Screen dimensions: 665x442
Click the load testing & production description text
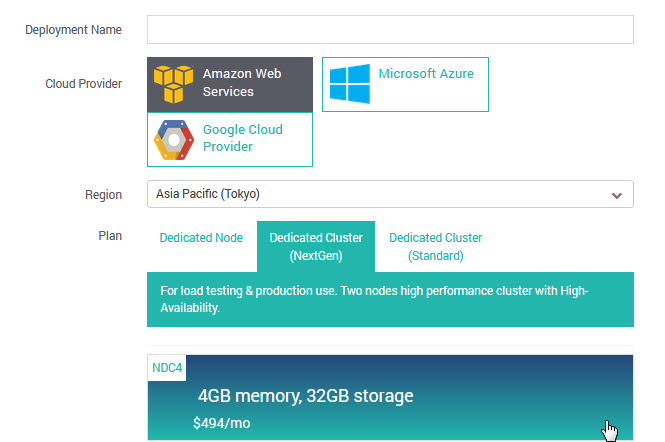click(x=374, y=299)
